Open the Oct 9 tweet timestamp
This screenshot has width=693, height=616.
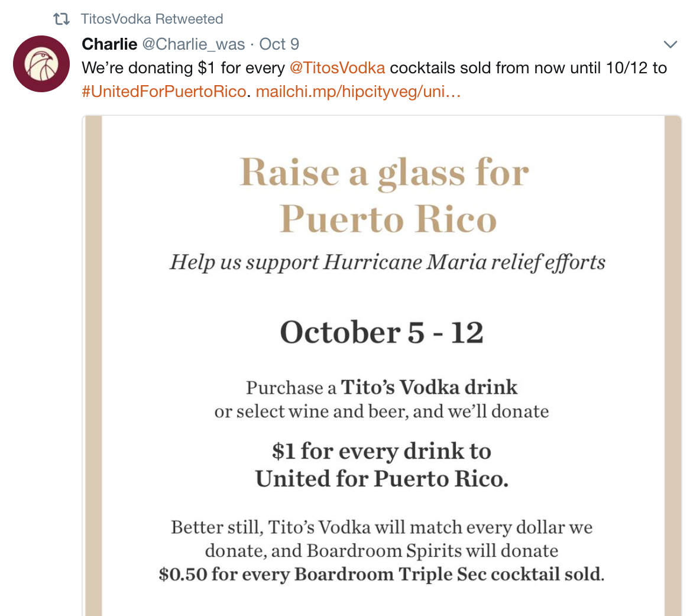click(279, 44)
